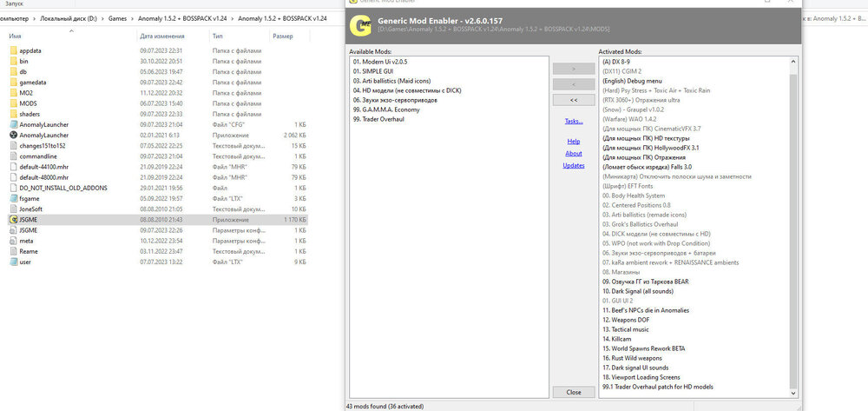The width and height of the screenshot is (868, 411).
Task: Select the MODS folder icon
Action: (x=14, y=103)
